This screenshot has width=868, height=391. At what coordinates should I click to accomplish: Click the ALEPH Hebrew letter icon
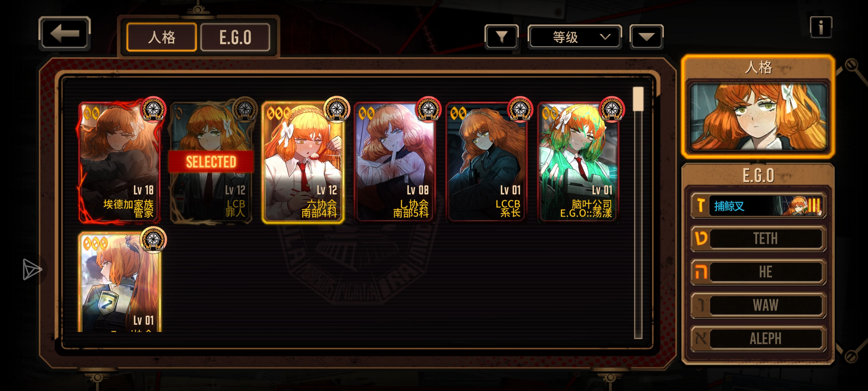tap(701, 339)
